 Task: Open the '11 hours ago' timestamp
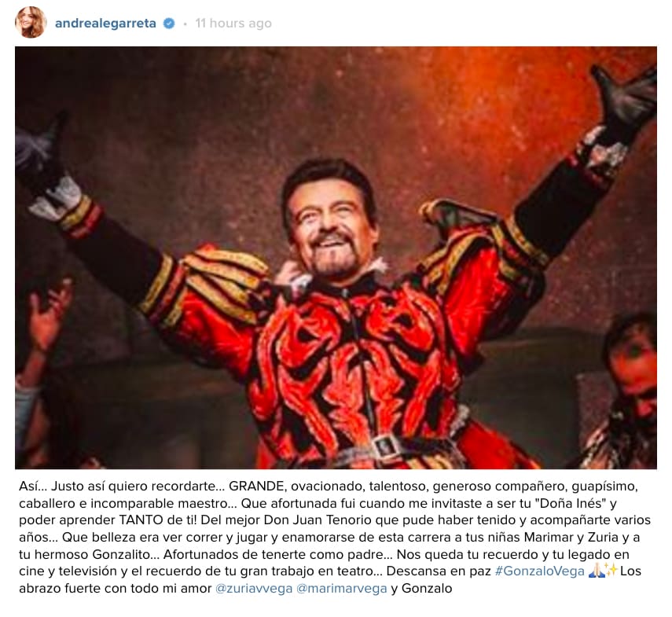pos(233,23)
